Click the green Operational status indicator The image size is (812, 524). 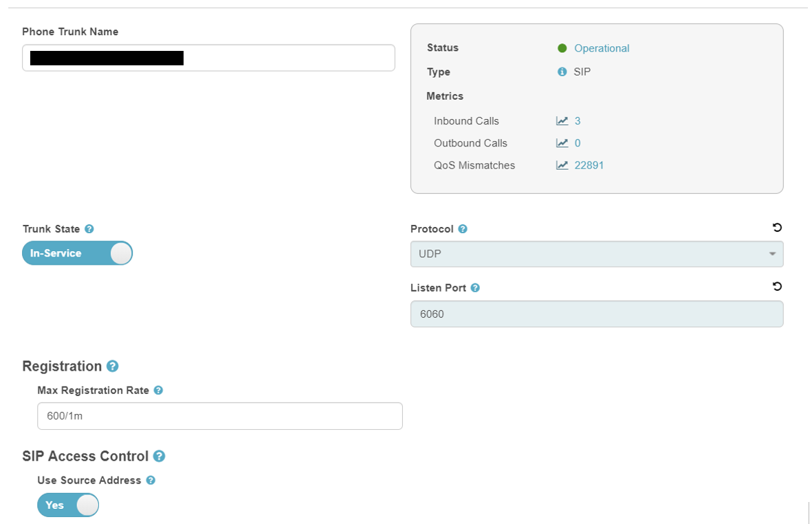click(562, 48)
